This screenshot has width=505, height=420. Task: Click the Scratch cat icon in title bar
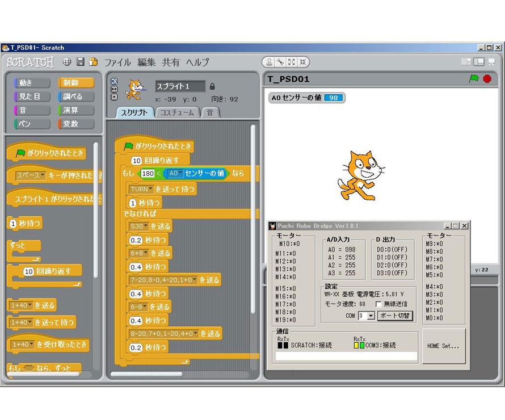click(6, 48)
